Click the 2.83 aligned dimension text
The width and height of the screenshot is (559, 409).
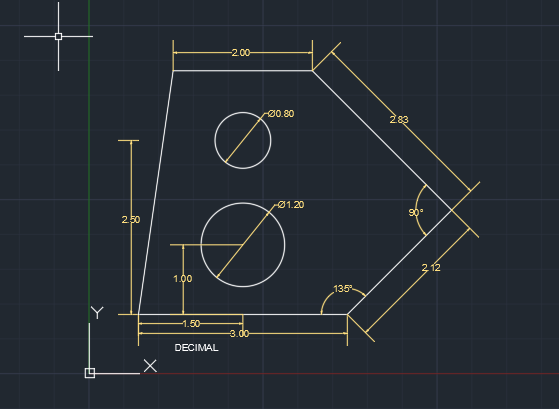pos(399,119)
